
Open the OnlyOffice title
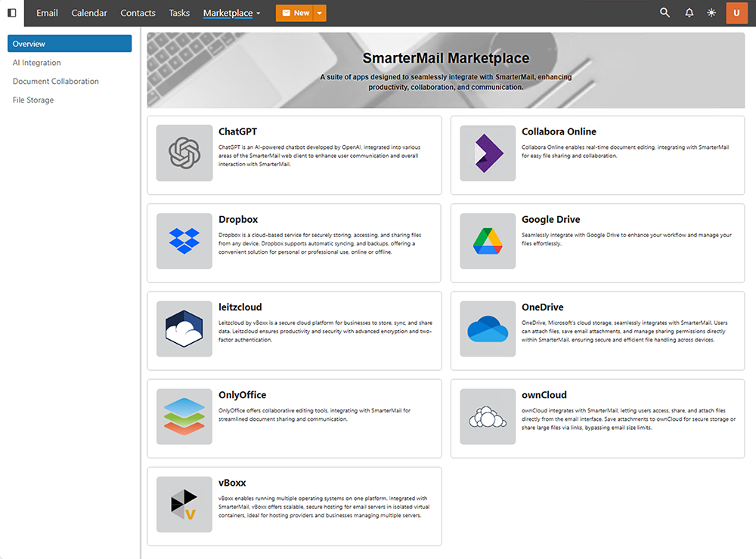[x=242, y=394]
